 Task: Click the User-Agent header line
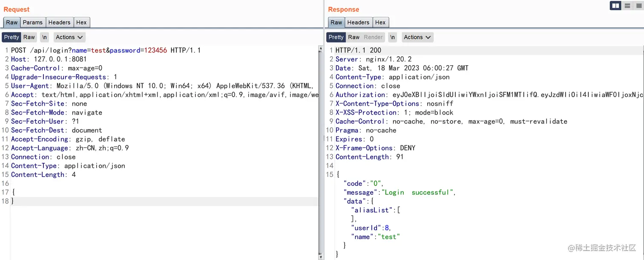(162, 86)
